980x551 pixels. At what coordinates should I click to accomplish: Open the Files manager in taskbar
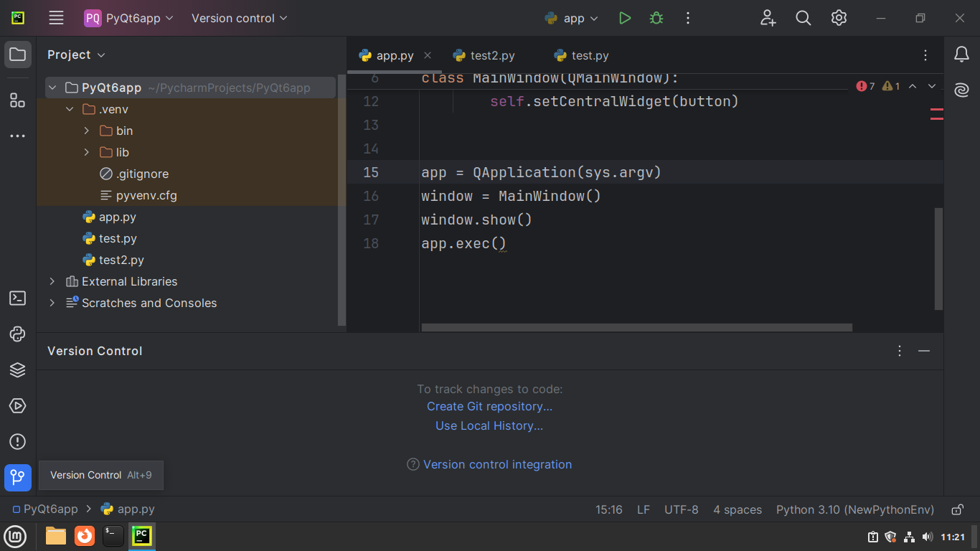(56, 536)
